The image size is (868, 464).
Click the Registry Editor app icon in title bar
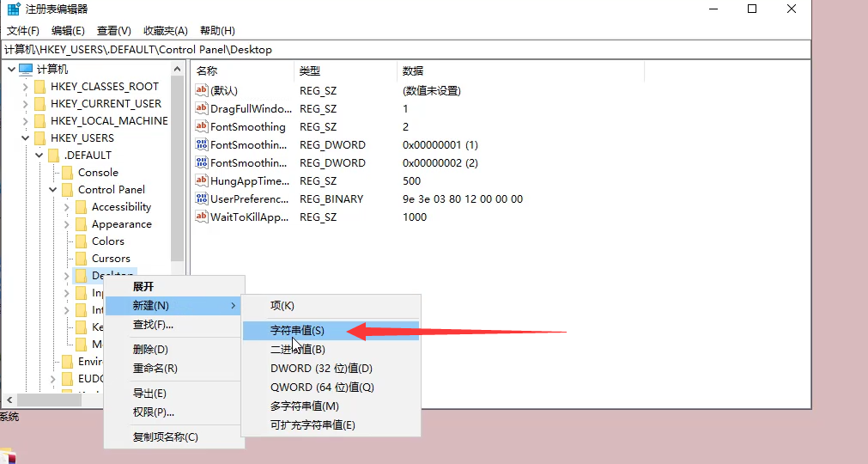tap(13, 9)
